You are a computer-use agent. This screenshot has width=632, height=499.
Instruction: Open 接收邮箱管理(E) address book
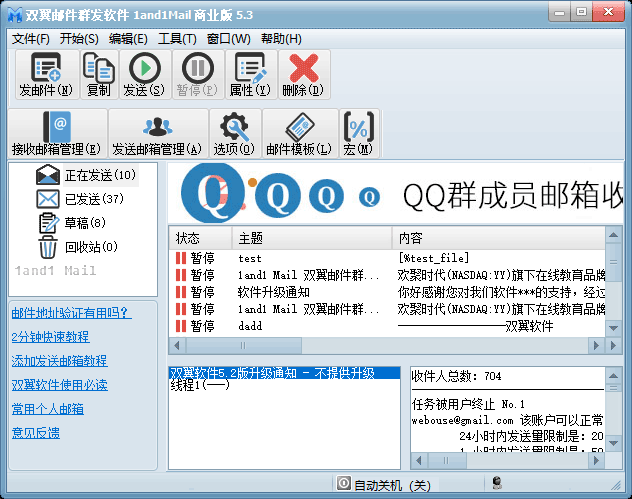(57, 133)
